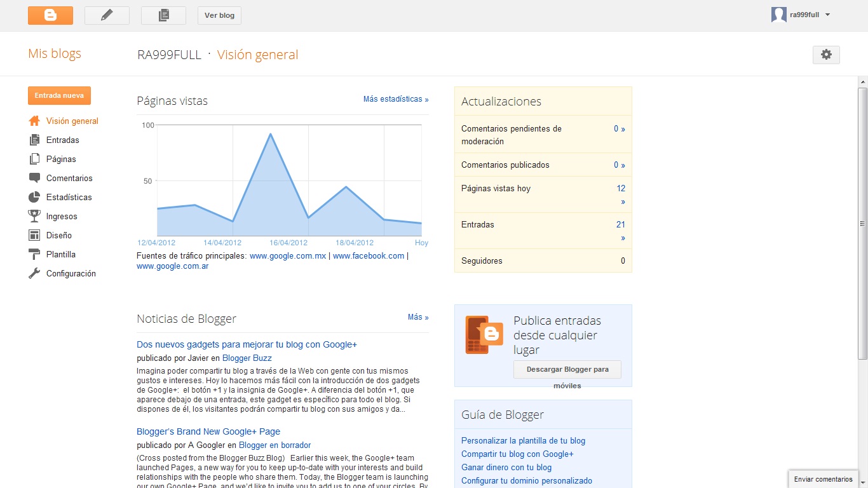The height and width of the screenshot is (488, 868).
Task: Expand the ra999full account dropdown arrow
Action: (827, 15)
